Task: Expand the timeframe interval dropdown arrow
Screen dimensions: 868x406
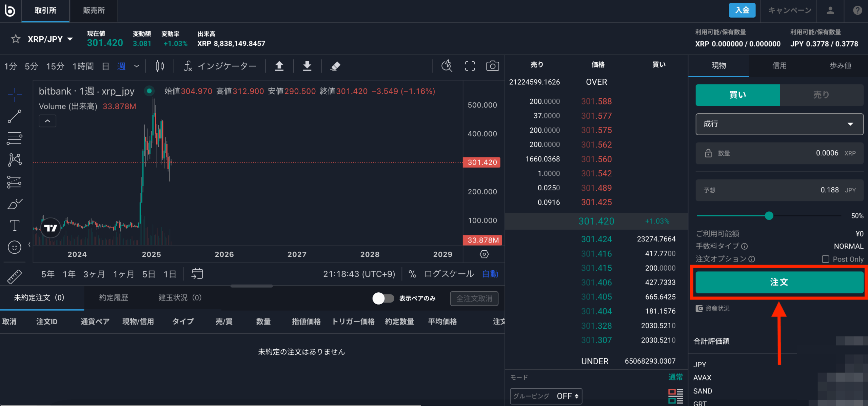Action: point(137,66)
